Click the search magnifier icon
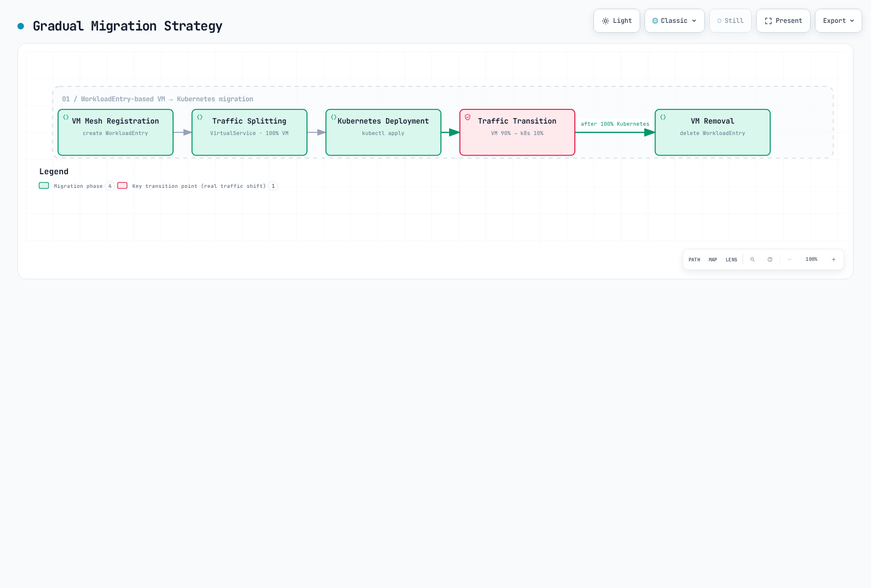This screenshot has height=588, width=871. pos(753,260)
